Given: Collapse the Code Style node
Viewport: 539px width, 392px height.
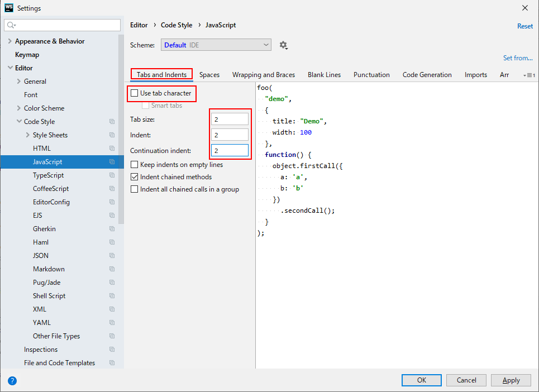Looking at the screenshot, I should tap(19, 122).
